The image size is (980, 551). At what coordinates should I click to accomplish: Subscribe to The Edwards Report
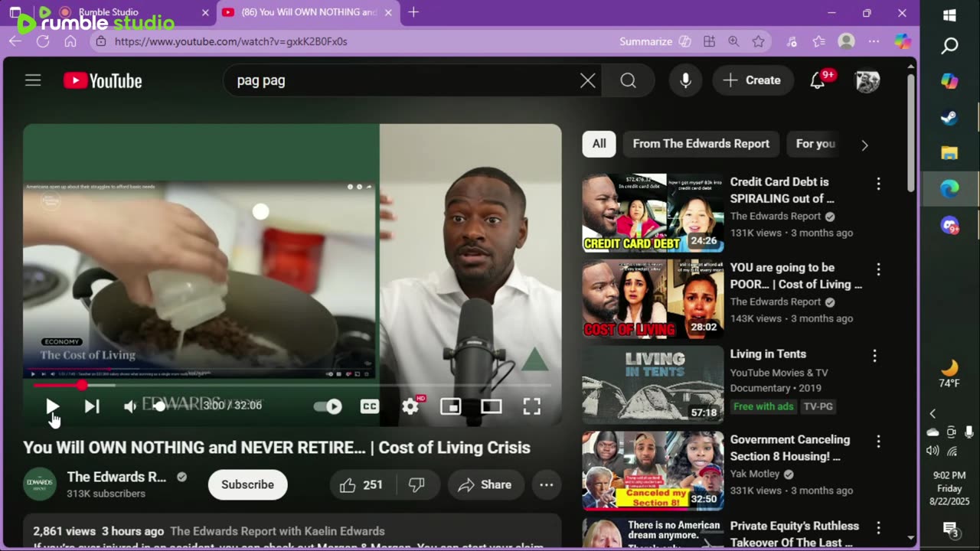click(247, 484)
